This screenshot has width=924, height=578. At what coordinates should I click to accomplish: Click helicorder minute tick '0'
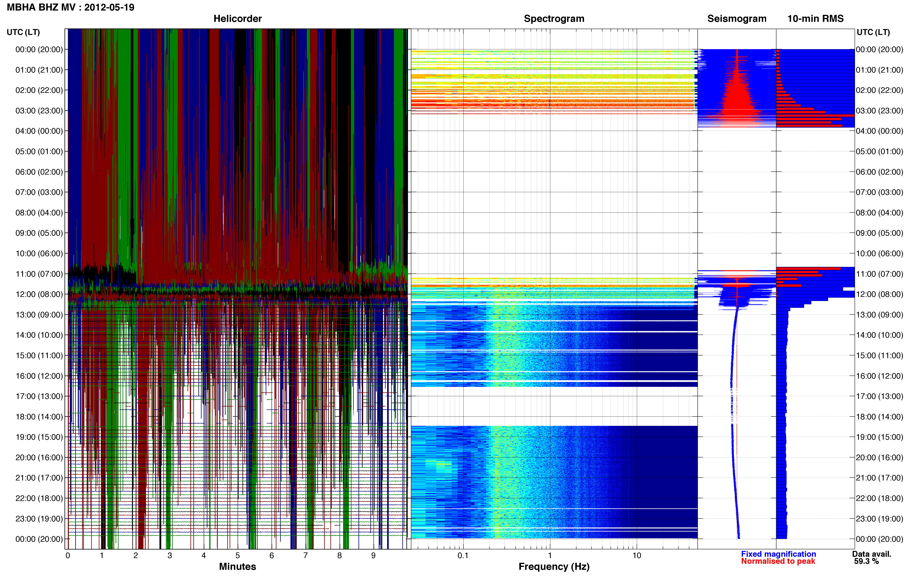[68, 555]
